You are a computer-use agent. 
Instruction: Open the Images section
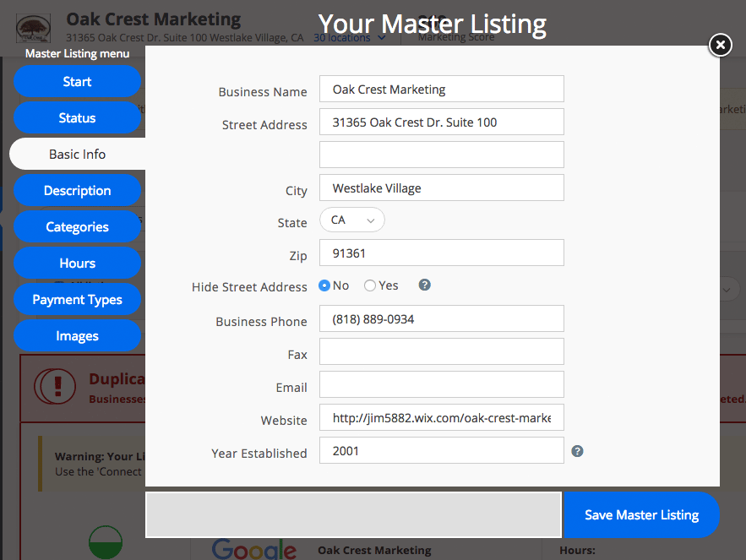coord(77,336)
